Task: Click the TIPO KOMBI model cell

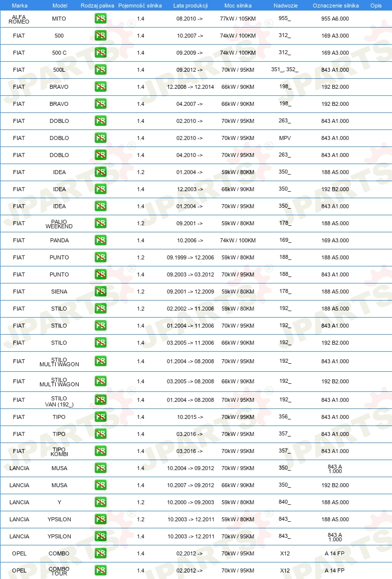Action: click(x=59, y=452)
